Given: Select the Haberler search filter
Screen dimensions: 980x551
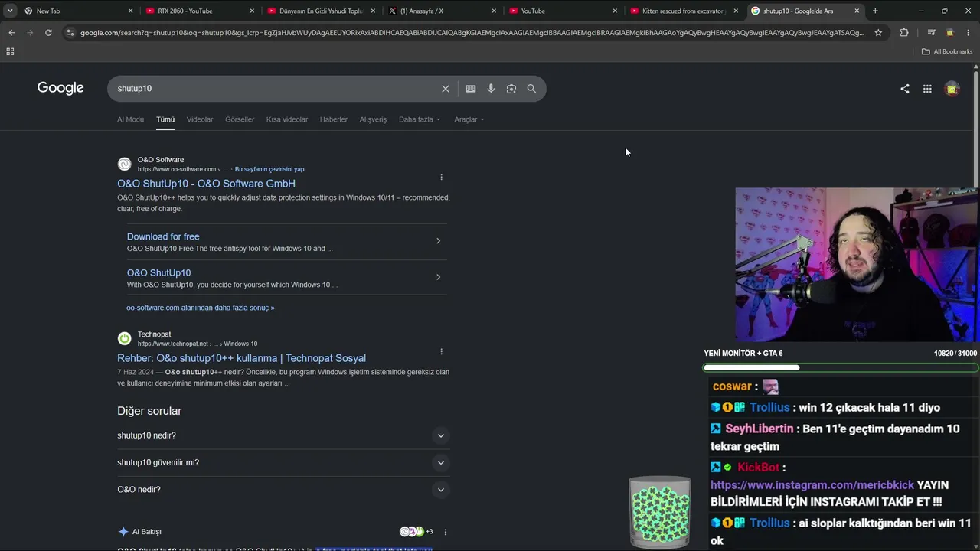Looking at the screenshot, I should (334, 119).
